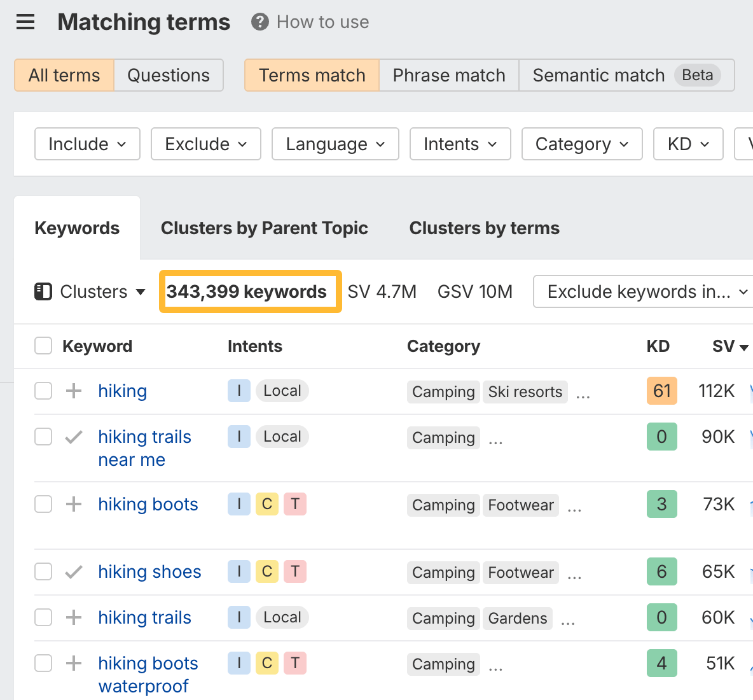
Task: Select the Terms match mode
Action: pyautogui.click(x=312, y=75)
